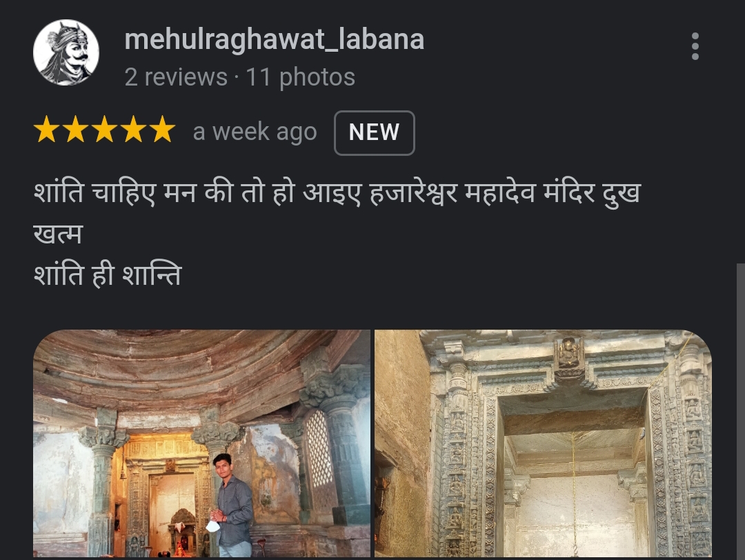Click the fifth yellow rating star
745x560 pixels.
pos(163,130)
